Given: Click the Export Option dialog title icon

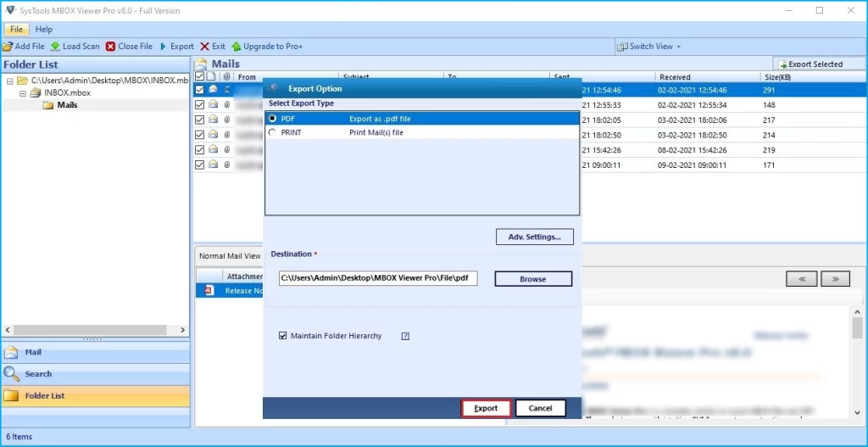Looking at the screenshot, I should coord(273,88).
